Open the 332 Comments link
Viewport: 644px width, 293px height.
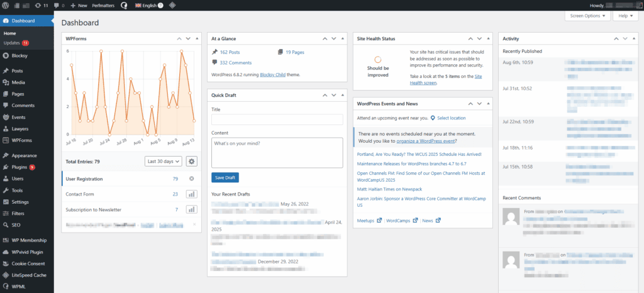coord(235,63)
